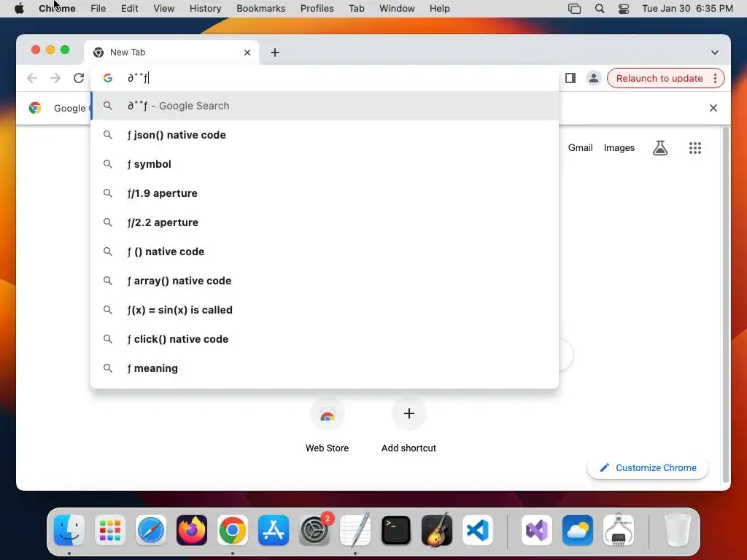
Task: Dismiss the Google Chrome info bar
Action: click(713, 108)
